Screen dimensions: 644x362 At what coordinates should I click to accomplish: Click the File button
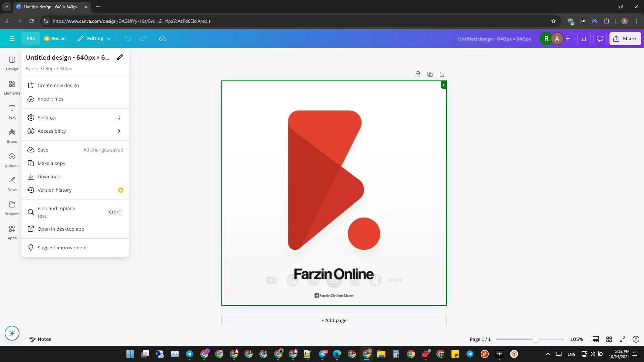click(31, 39)
